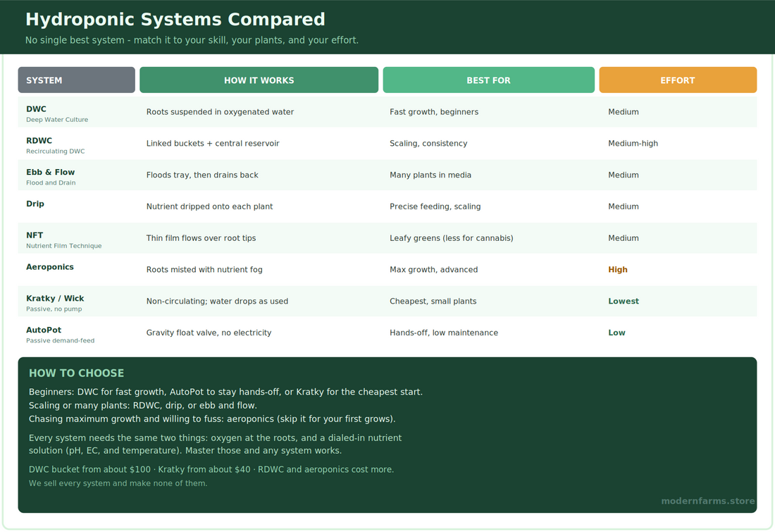
Task: Click the 'DWC bucket from about $100' line
Action: click(211, 470)
